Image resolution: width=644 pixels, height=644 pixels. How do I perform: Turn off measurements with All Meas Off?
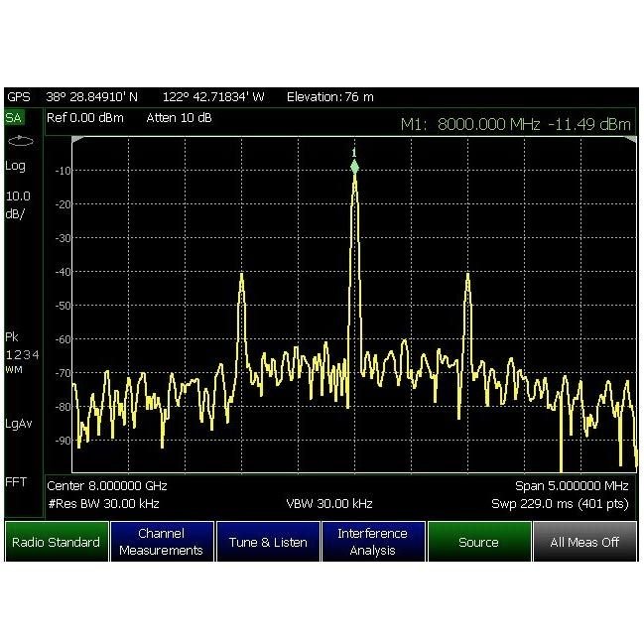(x=584, y=542)
